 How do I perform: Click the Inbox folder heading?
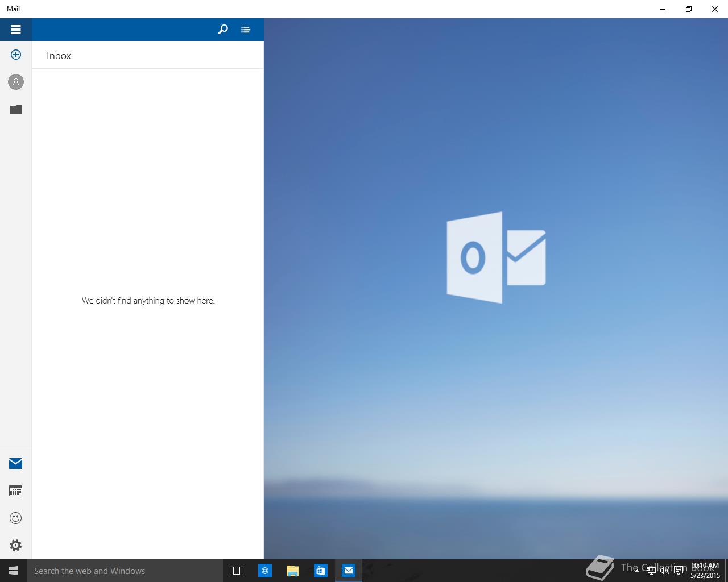point(59,56)
